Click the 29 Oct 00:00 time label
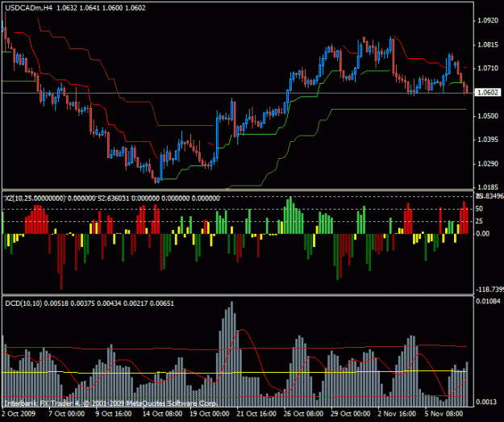Image resolution: width=504 pixels, height=422 pixels. point(350,414)
